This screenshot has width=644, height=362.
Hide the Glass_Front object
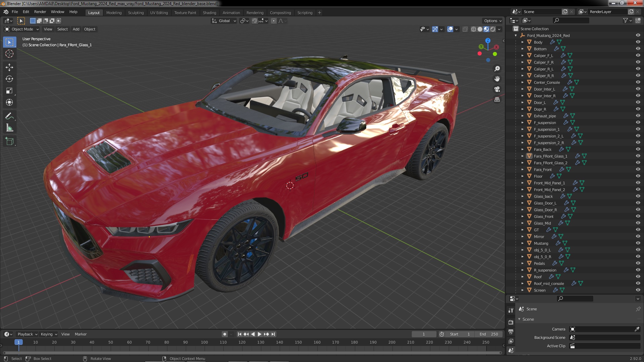click(x=638, y=217)
